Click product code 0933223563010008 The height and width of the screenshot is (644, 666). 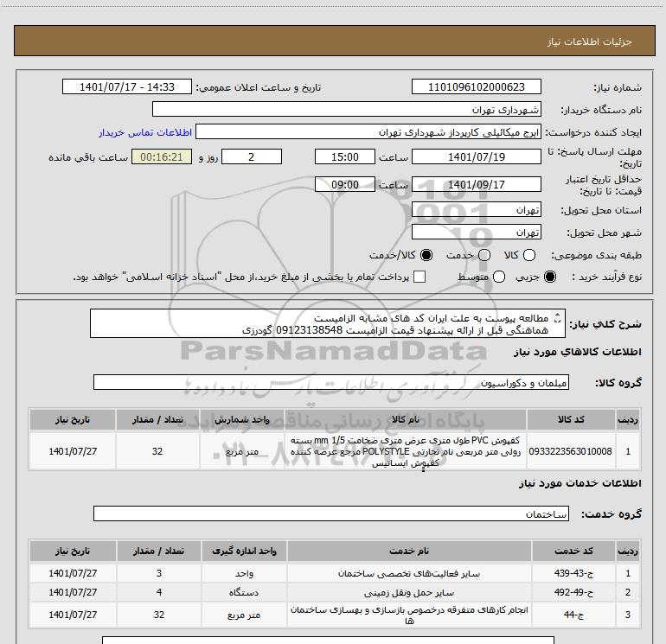click(x=571, y=451)
